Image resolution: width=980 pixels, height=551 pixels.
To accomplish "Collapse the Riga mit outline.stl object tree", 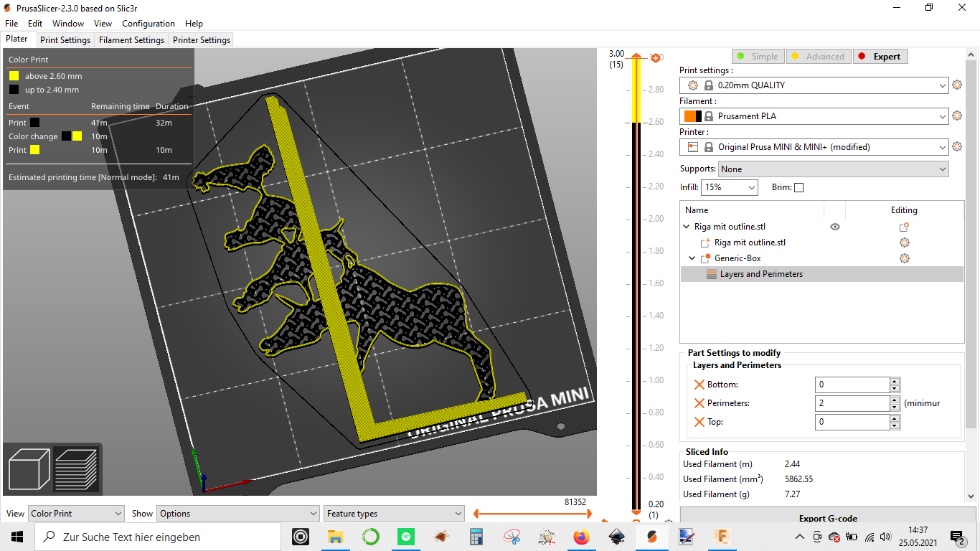I will (x=687, y=227).
